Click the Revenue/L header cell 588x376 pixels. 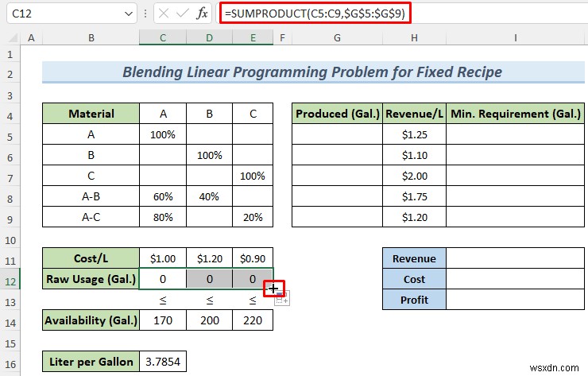(414, 114)
